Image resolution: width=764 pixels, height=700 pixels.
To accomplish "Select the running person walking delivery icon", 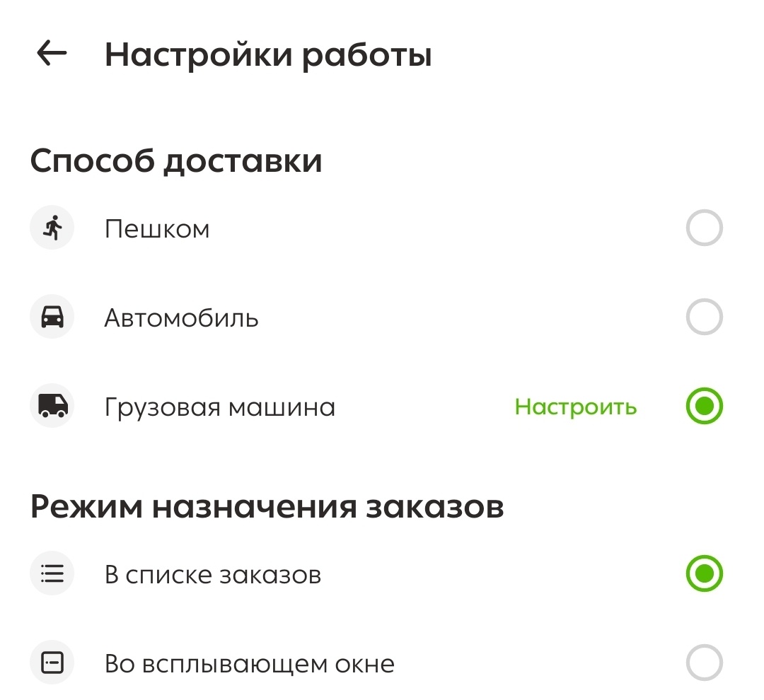I will 51,227.
